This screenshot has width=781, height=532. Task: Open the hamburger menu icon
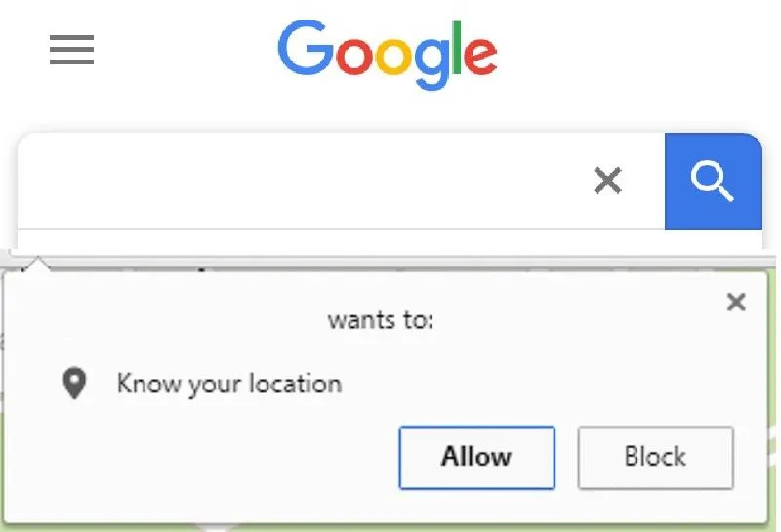(71, 50)
